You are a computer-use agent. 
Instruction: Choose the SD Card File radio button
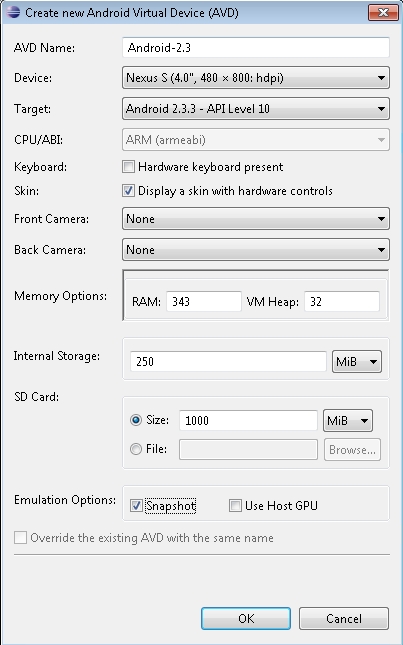point(136,449)
